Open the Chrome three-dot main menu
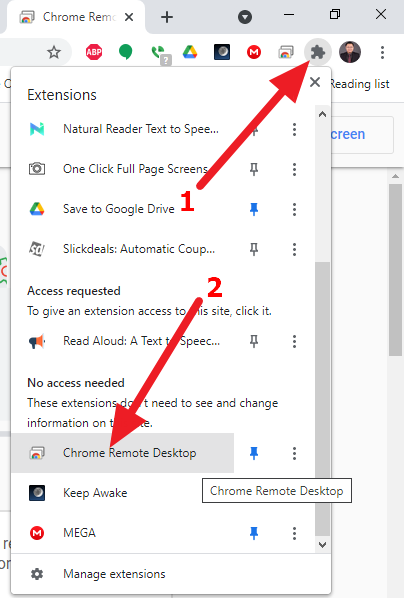 382,52
